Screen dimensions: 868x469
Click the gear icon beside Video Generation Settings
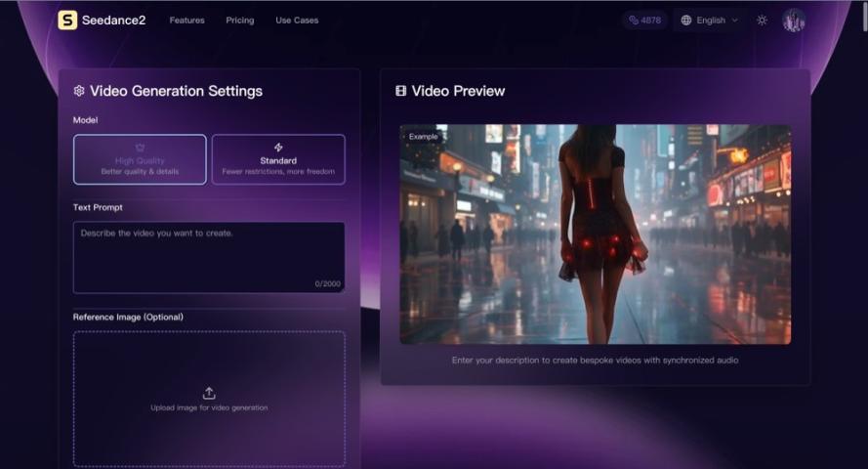click(x=79, y=91)
